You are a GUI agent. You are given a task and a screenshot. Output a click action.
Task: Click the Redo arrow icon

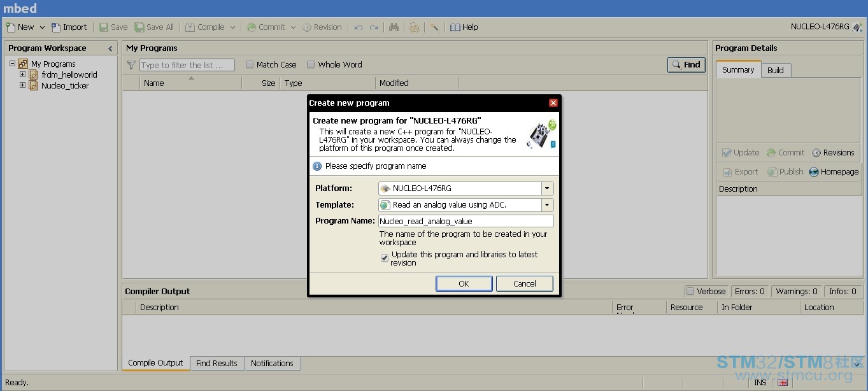click(374, 27)
